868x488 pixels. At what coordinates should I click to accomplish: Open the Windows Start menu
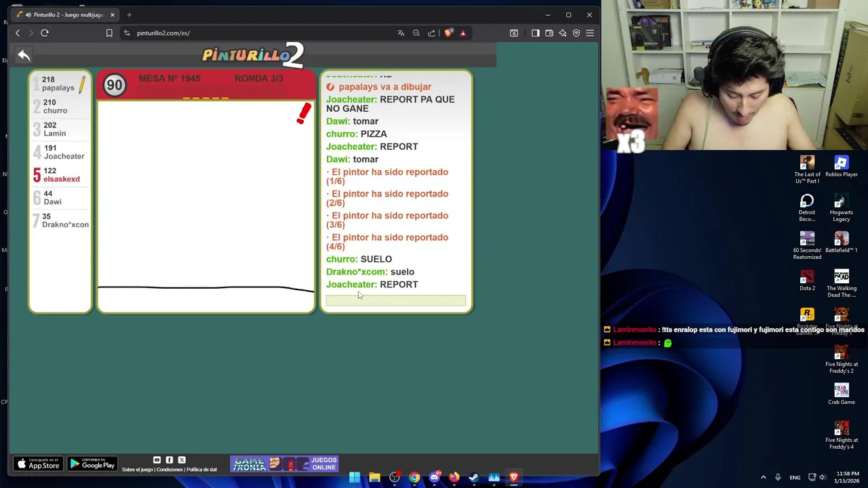click(x=355, y=477)
